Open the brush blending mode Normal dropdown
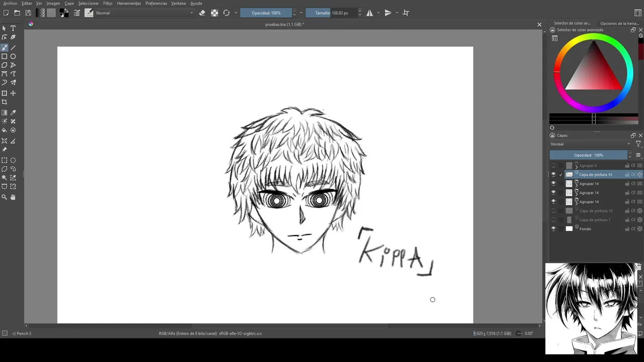Viewport: 644px width, 362px height. click(x=145, y=13)
